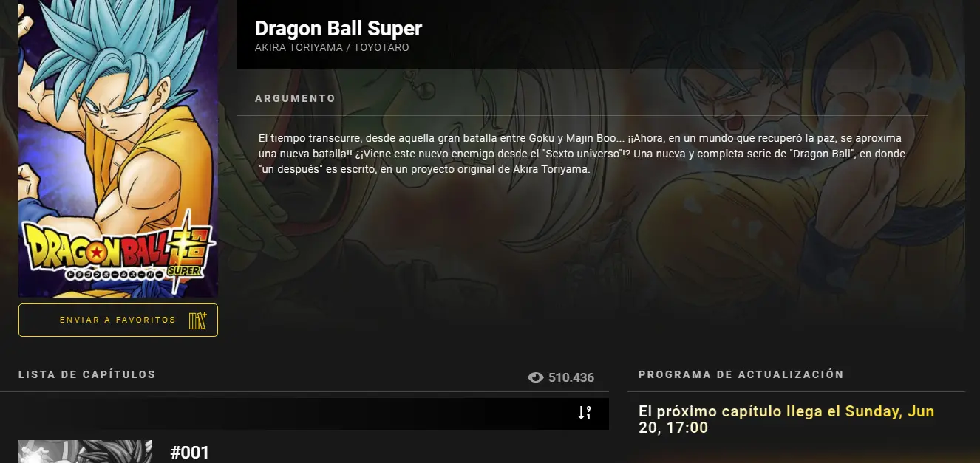
Task: Click the ARGUMENTO section heading
Action: [x=295, y=98]
